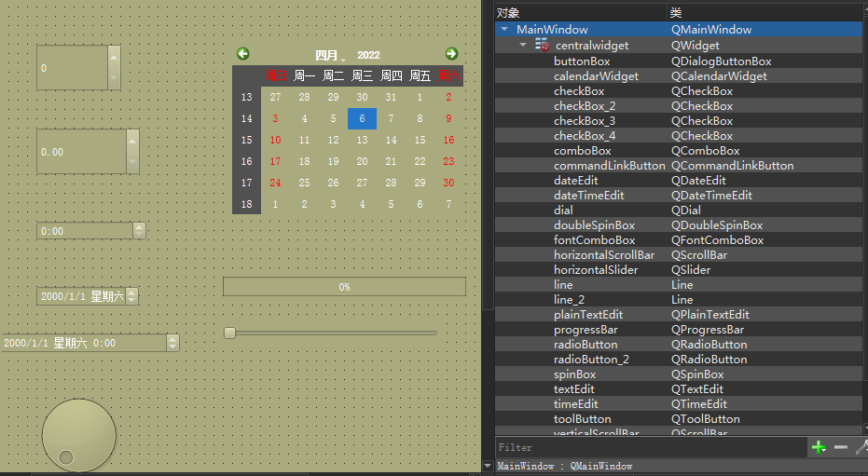Open the month dropdown 四月
Screen dimensions: 868x476
(330, 55)
